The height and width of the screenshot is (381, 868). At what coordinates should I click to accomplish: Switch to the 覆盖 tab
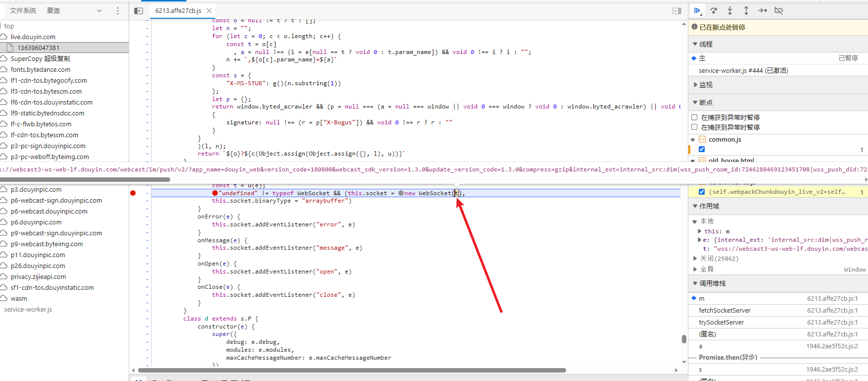coord(53,10)
